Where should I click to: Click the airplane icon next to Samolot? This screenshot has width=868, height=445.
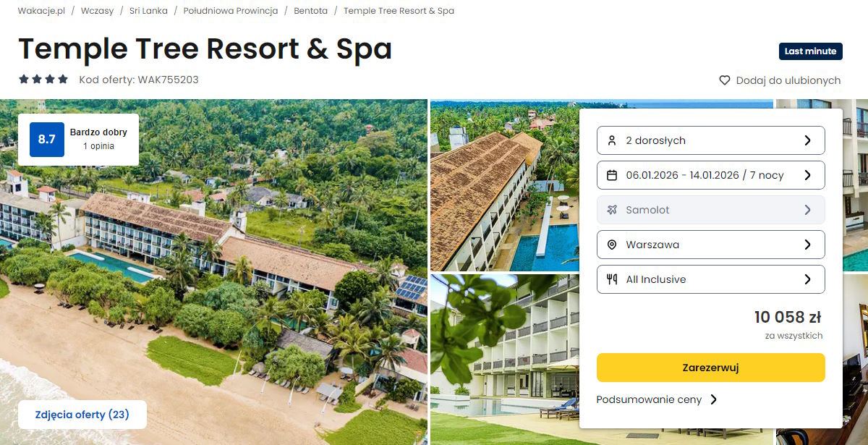pyautogui.click(x=612, y=210)
